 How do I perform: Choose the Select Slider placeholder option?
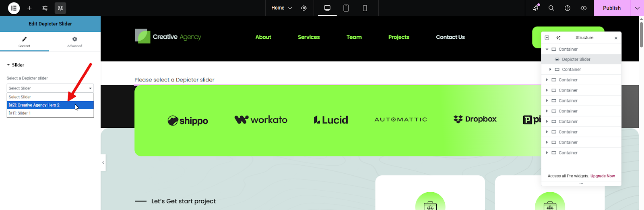tap(50, 97)
